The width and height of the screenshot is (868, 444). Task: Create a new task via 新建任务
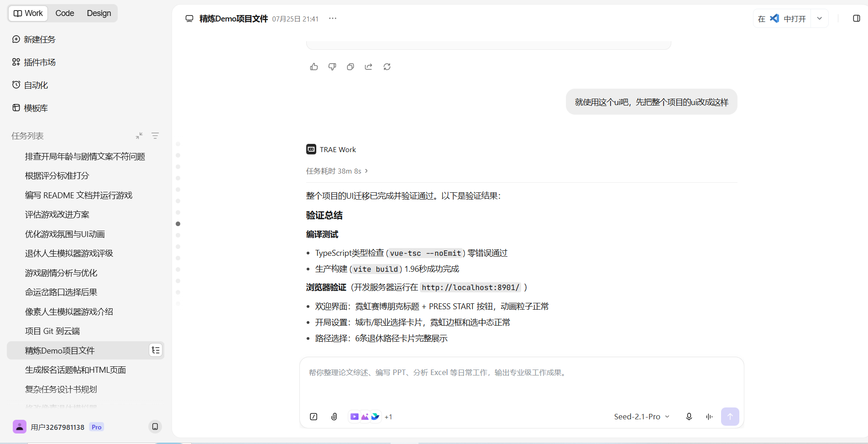tap(34, 39)
